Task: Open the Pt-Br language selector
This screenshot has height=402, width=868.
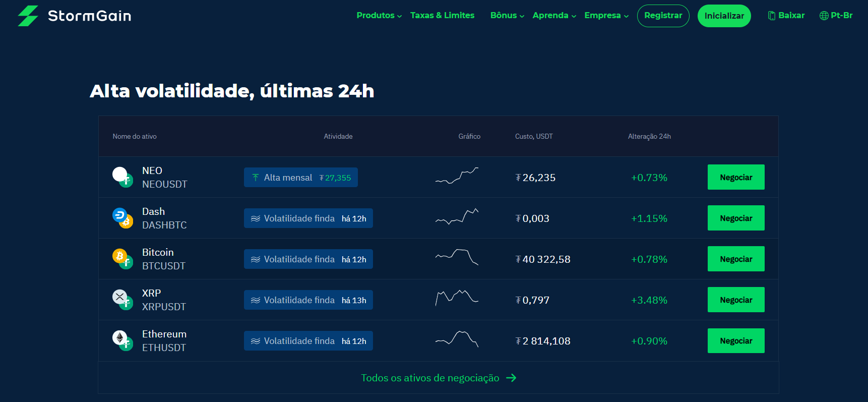Action: click(x=836, y=16)
